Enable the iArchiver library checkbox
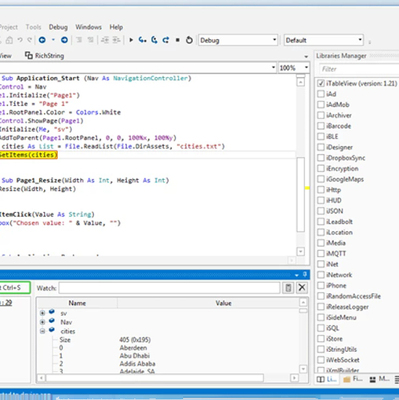The image size is (399, 400). coord(321,115)
